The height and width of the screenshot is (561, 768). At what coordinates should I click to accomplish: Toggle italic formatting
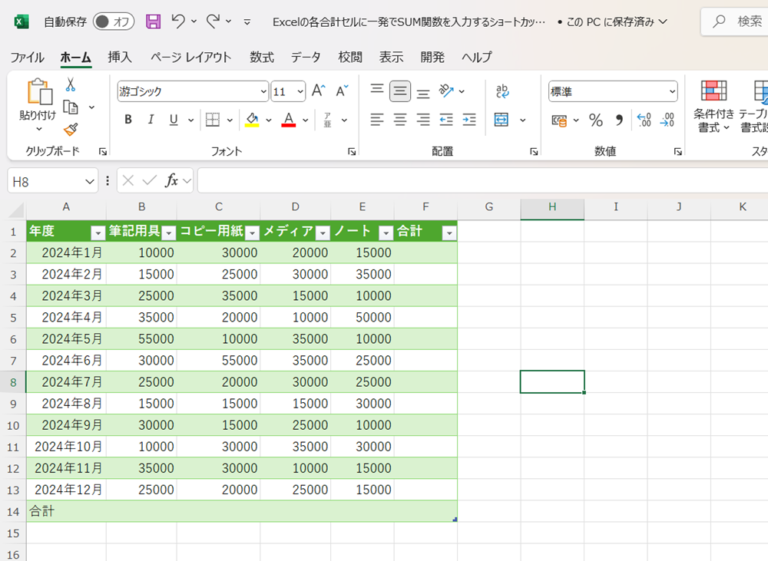coord(151,120)
